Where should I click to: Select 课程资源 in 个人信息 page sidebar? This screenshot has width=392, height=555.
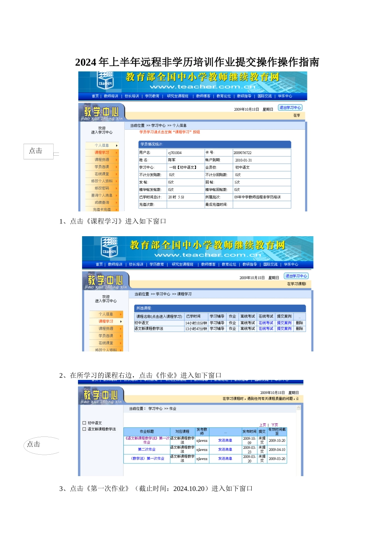tap(102, 160)
